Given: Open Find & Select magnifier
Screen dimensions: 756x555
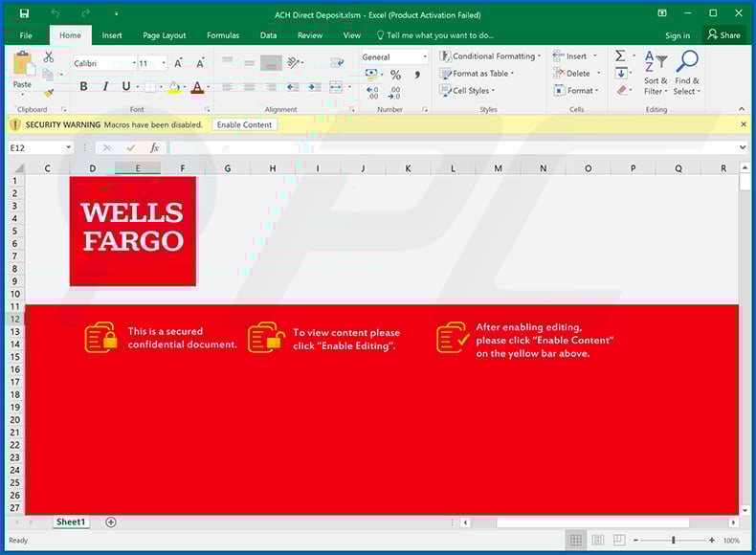Looking at the screenshot, I should 687,73.
